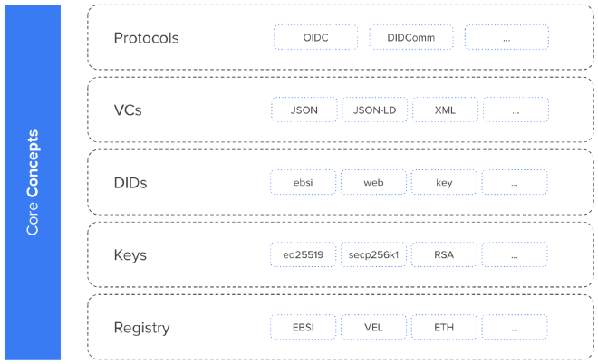Select the JSON-LD format box
The height and width of the screenshot is (364, 598).
click(374, 110)
